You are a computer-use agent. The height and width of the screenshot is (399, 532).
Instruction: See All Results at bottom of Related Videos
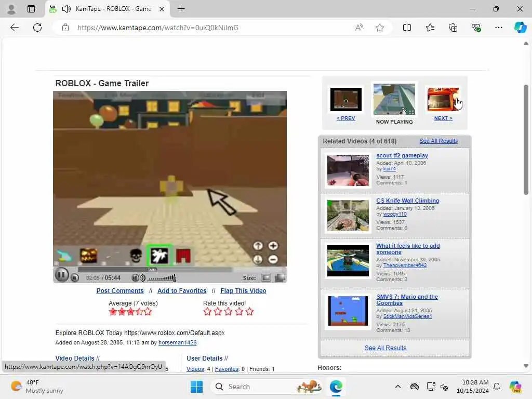coord(385,348)
